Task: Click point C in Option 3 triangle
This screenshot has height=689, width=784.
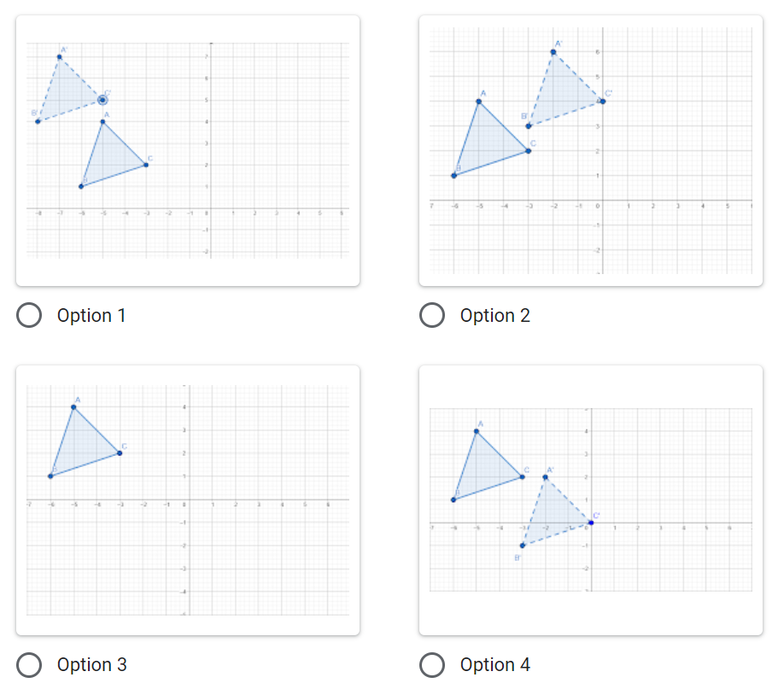Action: [120, 453]
